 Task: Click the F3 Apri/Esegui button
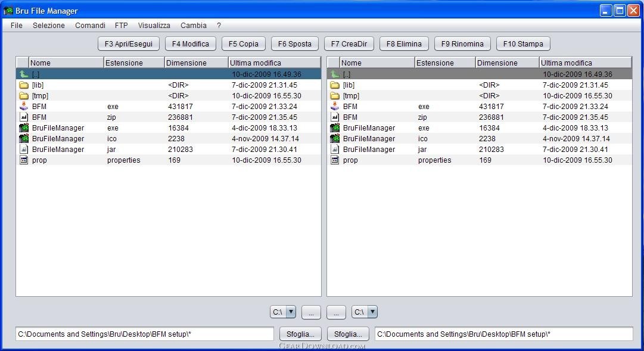tap(129, 44)
